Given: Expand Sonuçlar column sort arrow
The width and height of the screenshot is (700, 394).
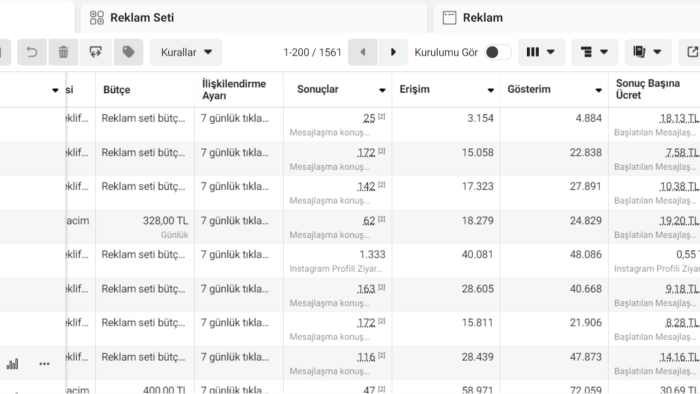Looking at the screenshot, I should [x=382, y=90].
